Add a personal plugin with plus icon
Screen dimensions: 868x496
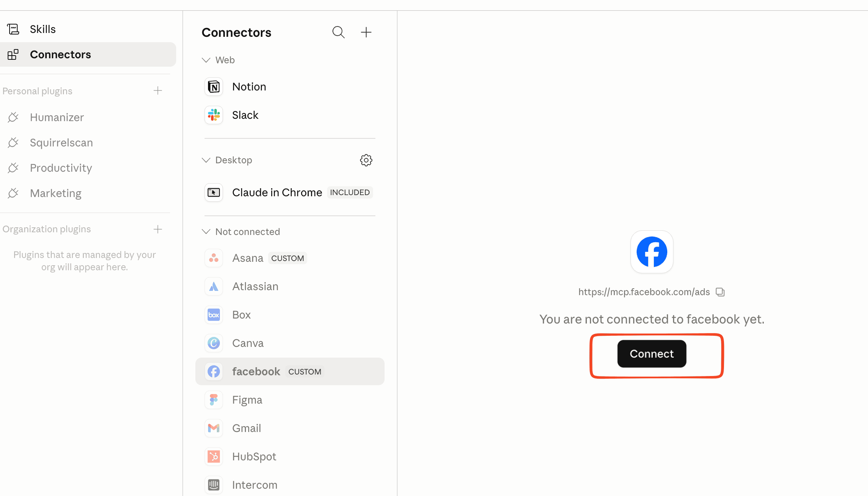pyautogui.click(x=158, y=91)
